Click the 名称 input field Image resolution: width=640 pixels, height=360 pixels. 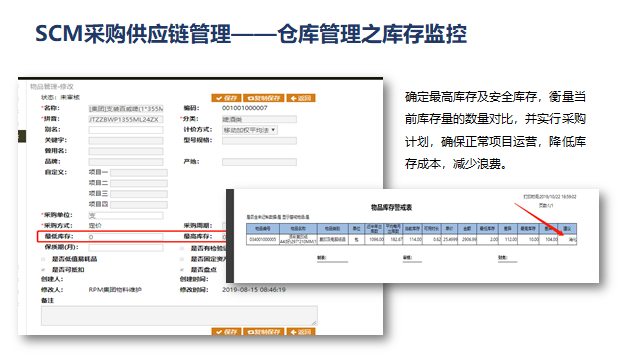tap(126, 109)
